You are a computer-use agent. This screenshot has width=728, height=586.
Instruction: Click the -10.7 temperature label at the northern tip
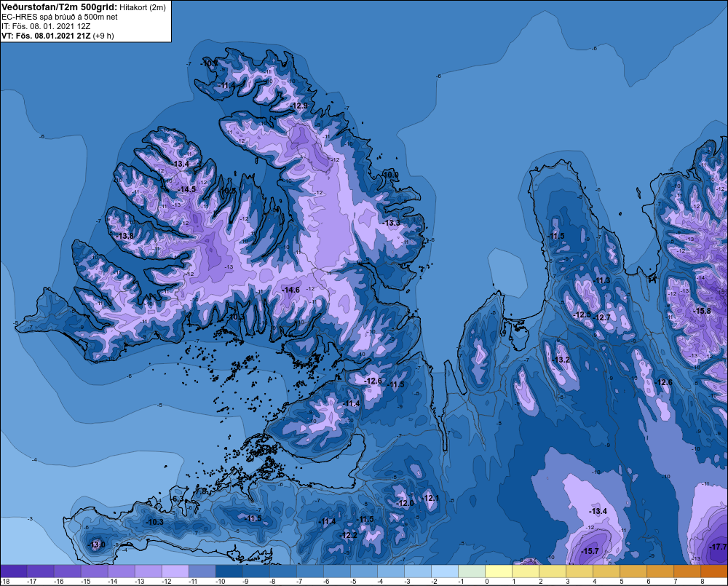(x=210, y=63)
